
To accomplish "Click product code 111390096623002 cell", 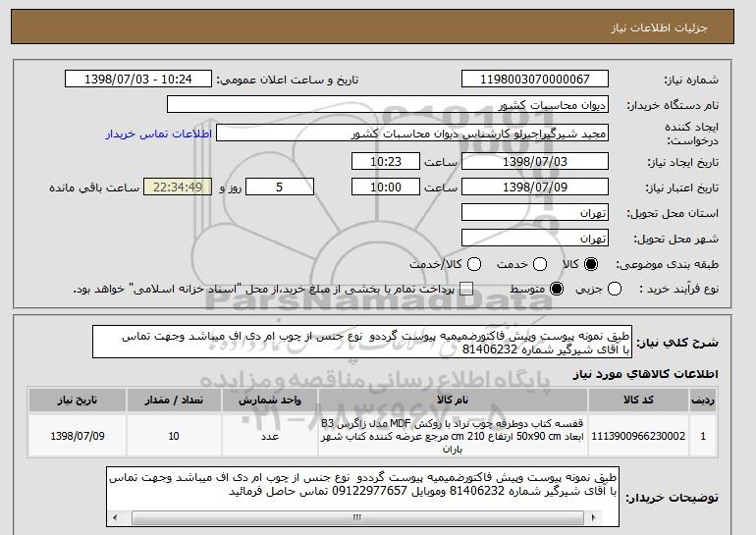I will point(638,436).
